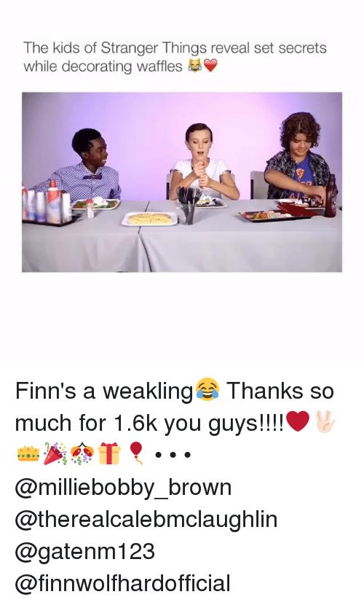Open the @gatenm123 profile mention
364x605 pixels.
coord(84,551)
